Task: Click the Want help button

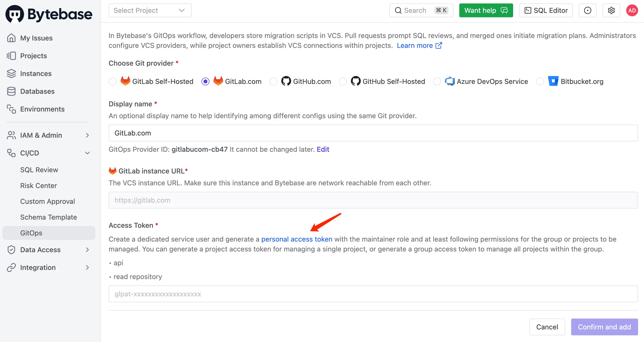Action: coord(486,10)
